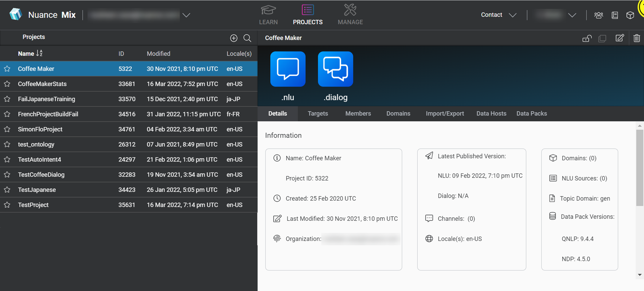Click the edit icon beside Last Modified

click(x=277, y=218)
